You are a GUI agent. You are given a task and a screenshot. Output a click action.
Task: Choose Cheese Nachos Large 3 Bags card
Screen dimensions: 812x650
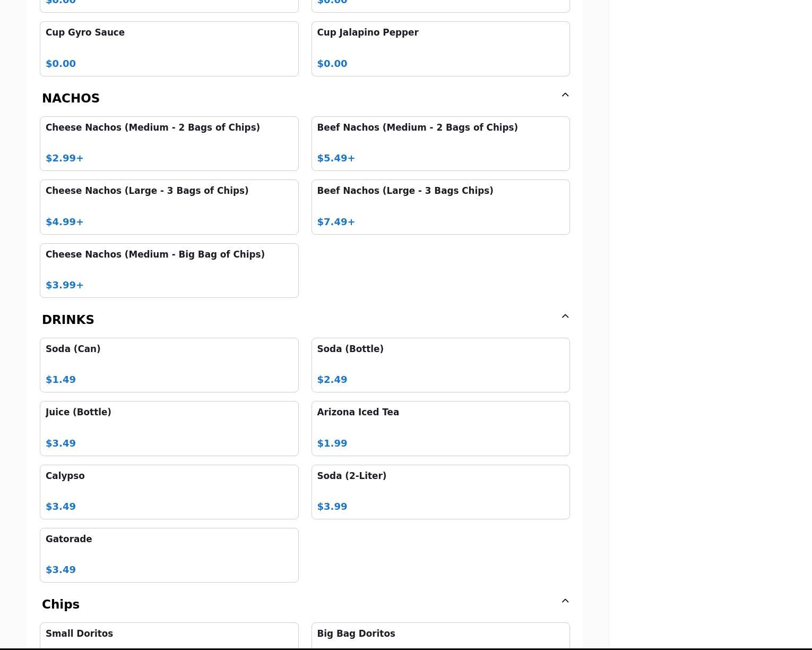point(169,207)
